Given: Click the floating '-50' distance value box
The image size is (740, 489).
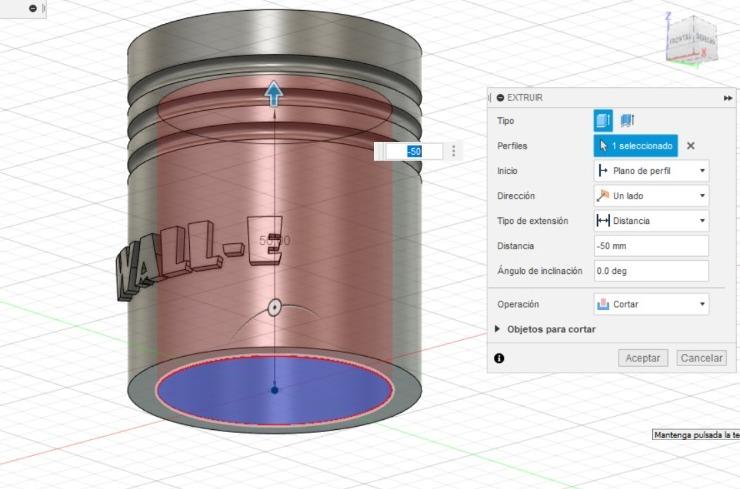Looking at the screenshot, I should 414,152.
